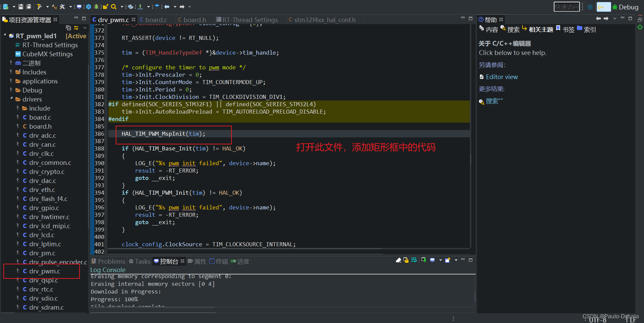Pin the console using the green pin icon
The width and height of the screenshot is (644, 323).
point(424,260)
